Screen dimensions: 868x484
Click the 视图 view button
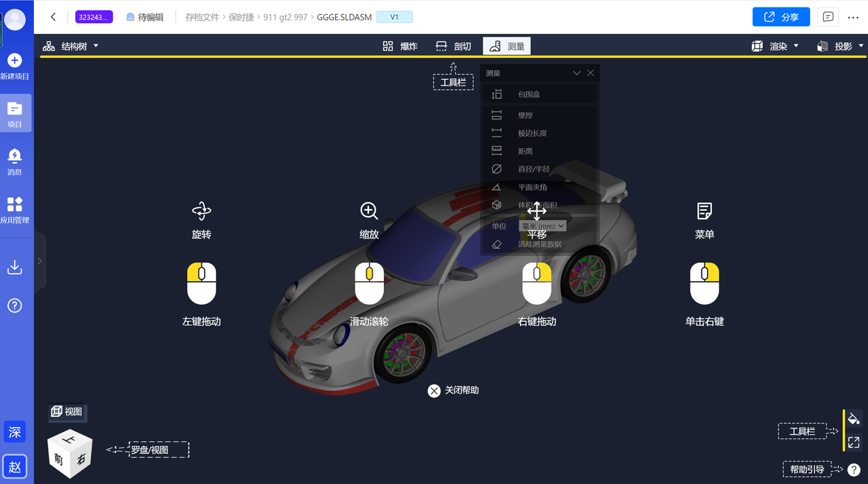pyautogui.click(x=67, y=411)
